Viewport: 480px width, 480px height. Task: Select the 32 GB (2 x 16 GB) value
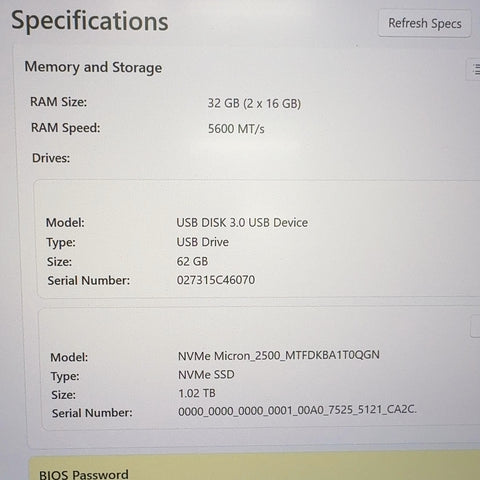pos(254,103)
